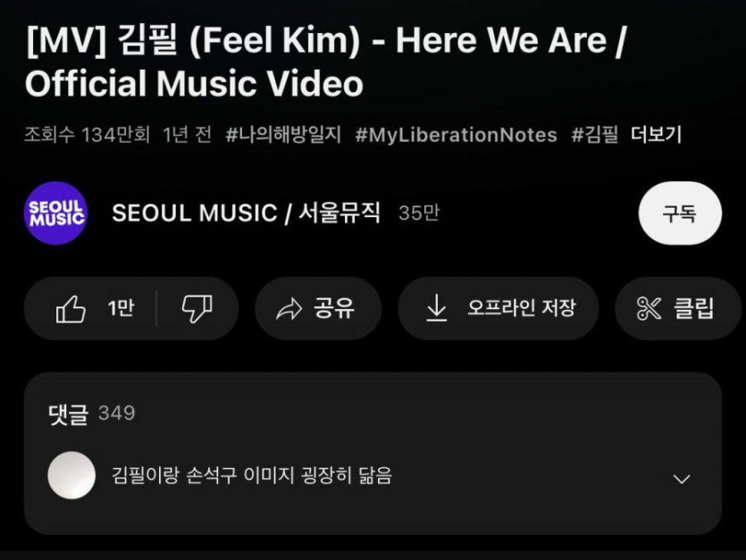The height and width of the screenshot is (560, 746).
Task: Subscribe using the 구독 button
Action: [x=680, y=213]
